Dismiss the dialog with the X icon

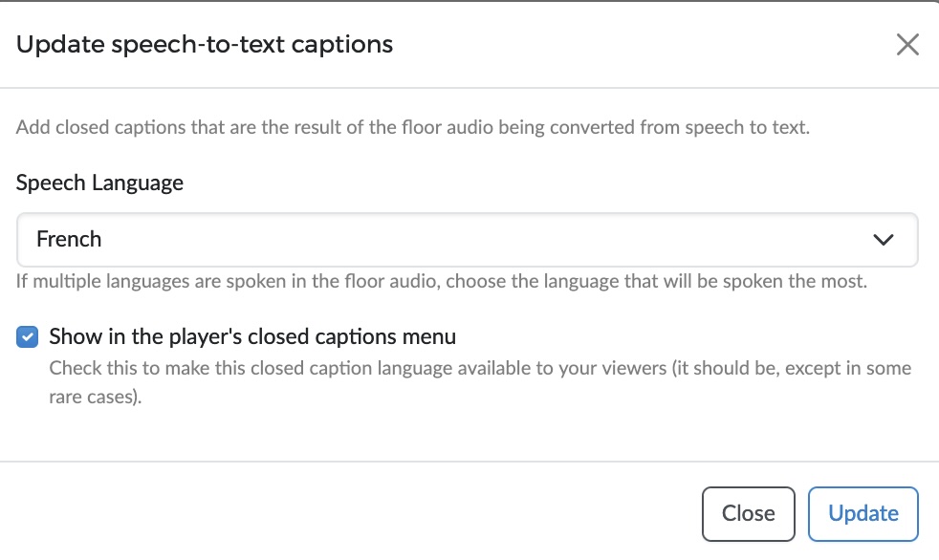click(907, 44)
